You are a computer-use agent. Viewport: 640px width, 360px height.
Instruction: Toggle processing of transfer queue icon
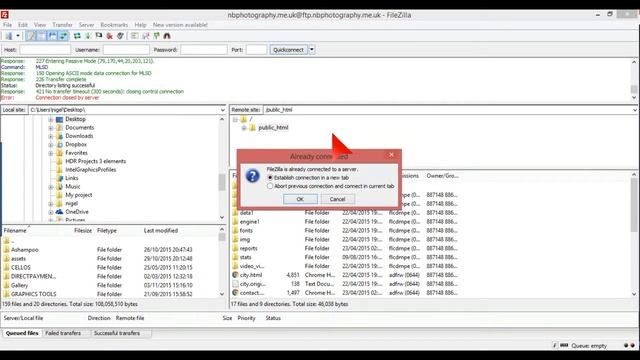coord(88,36)
